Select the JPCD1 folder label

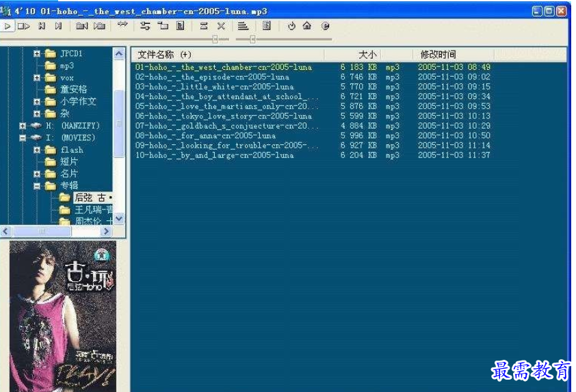(x=71, y=53)
